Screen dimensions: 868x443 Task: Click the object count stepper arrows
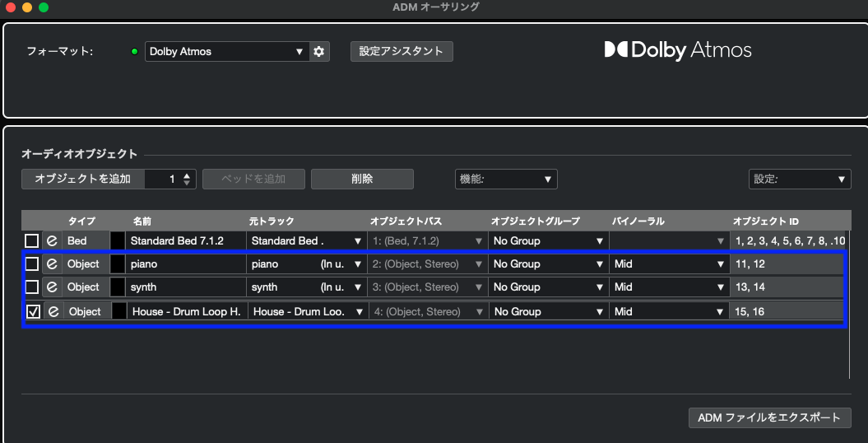point(187,180)
